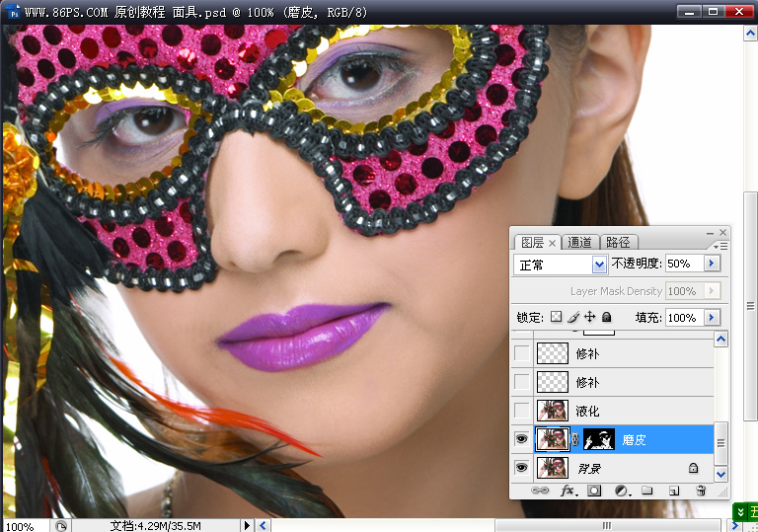Viewport: 758px width, 532px height.
Task: Create a new layer group
Action: [647, 490]
